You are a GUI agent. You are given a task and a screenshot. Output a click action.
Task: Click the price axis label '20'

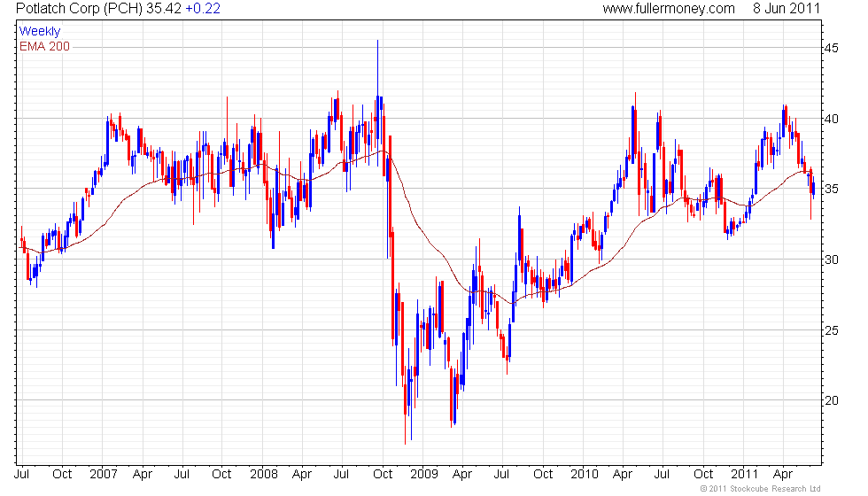[x=831, y=400]
